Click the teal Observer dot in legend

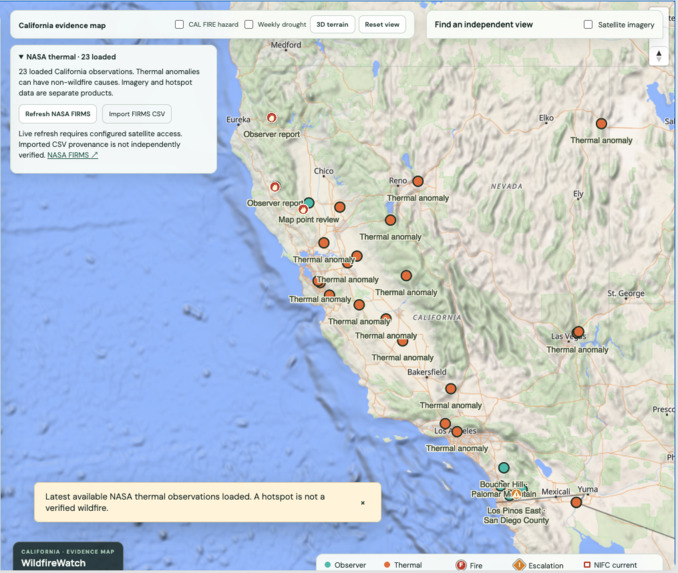(x=327, y=564)
